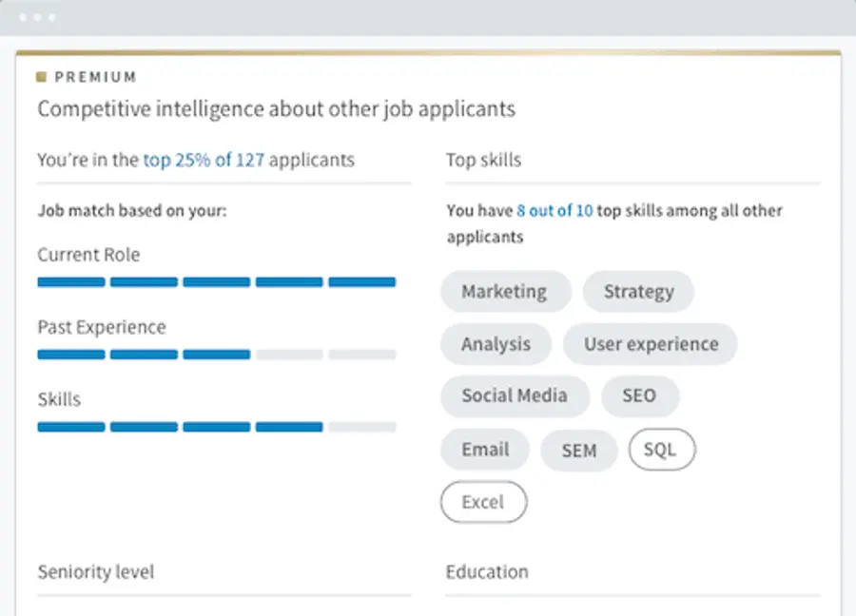Select the Seniority level section heading

[95, 571]
